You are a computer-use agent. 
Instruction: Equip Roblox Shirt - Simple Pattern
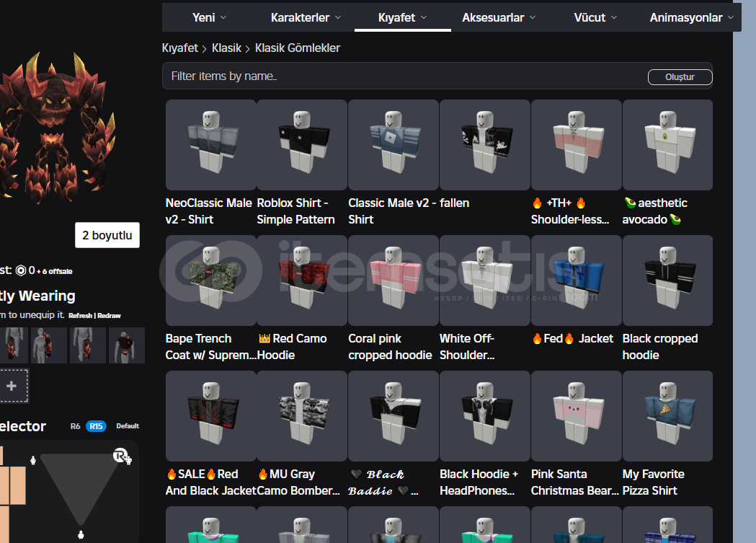(302, 145)
